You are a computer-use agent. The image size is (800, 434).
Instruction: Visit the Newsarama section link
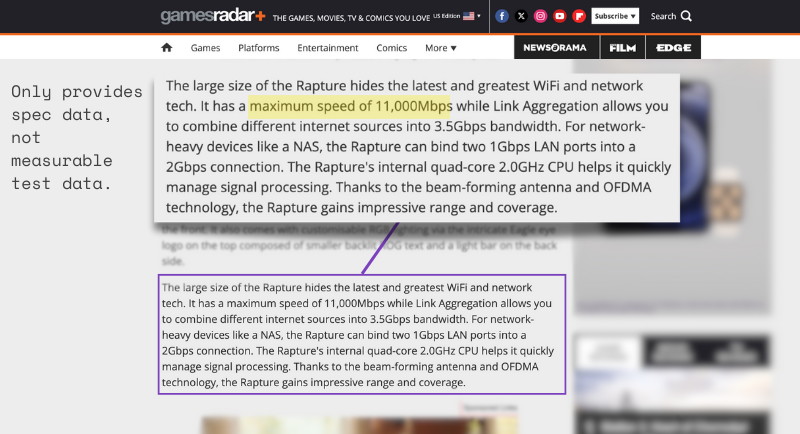coord(557,47)
